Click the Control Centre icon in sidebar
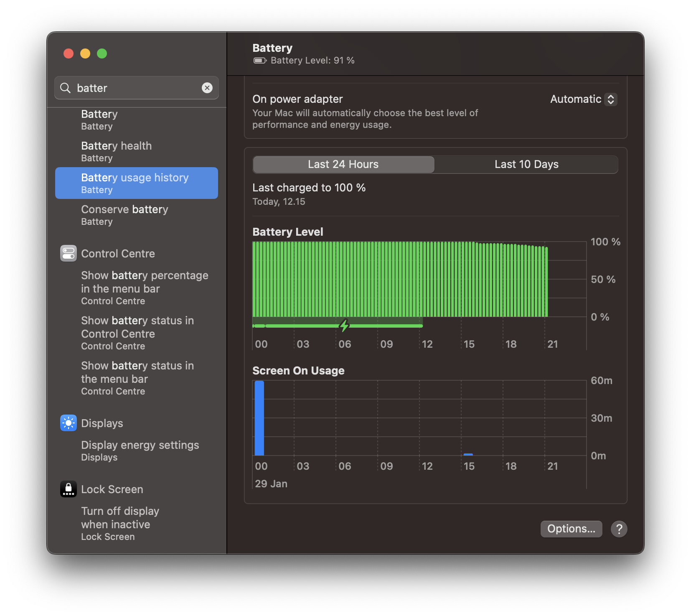This screenshot has height=616, width=691. [x=69, y=253]
